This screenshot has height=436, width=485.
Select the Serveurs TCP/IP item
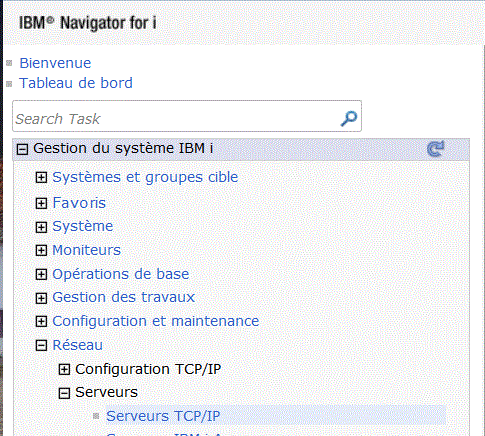163,416
